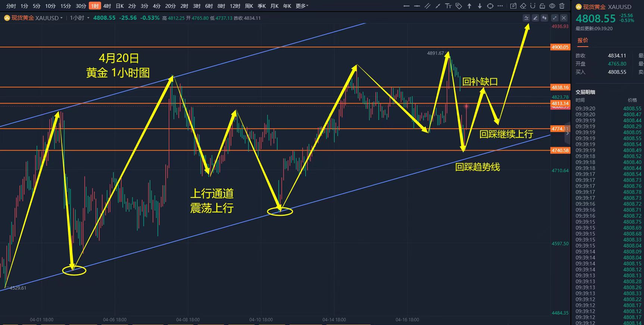Click the 4740.58 price line label
This screenshot has height=325, width=644.
point(560,151)
